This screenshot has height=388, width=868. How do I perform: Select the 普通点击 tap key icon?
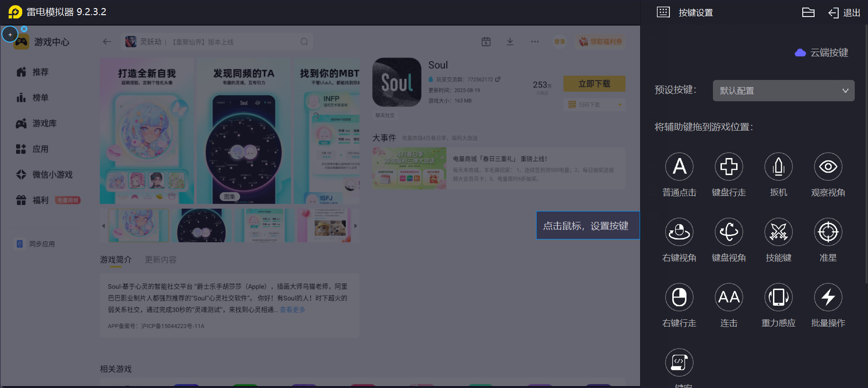click(x=679, y=167)
